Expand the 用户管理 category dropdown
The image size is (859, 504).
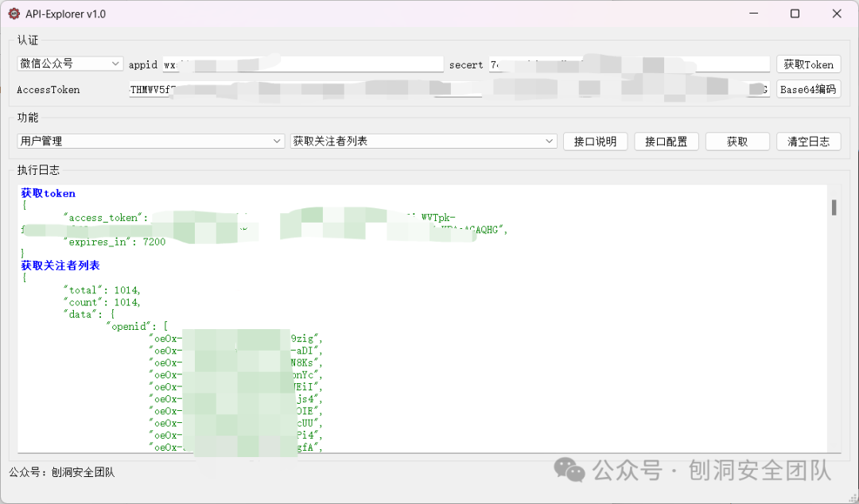pos(150,141)
